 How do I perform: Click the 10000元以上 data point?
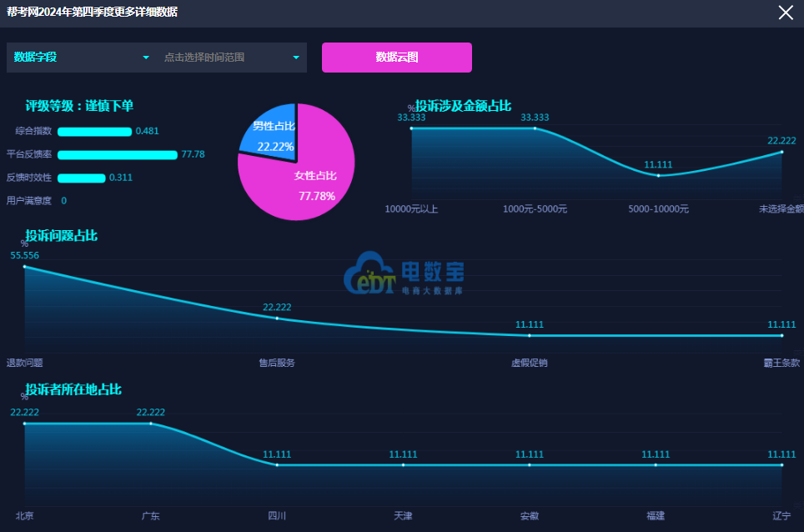point(411,128)
